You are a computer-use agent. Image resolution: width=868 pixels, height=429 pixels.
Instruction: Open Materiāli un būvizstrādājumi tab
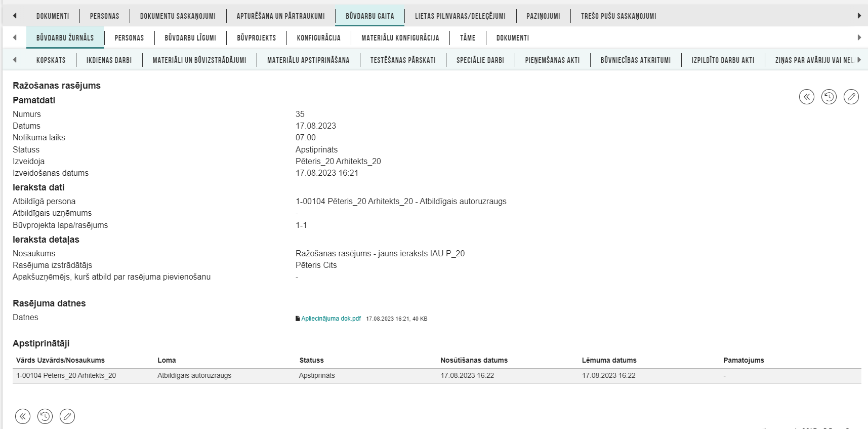[x=199, y=60]
